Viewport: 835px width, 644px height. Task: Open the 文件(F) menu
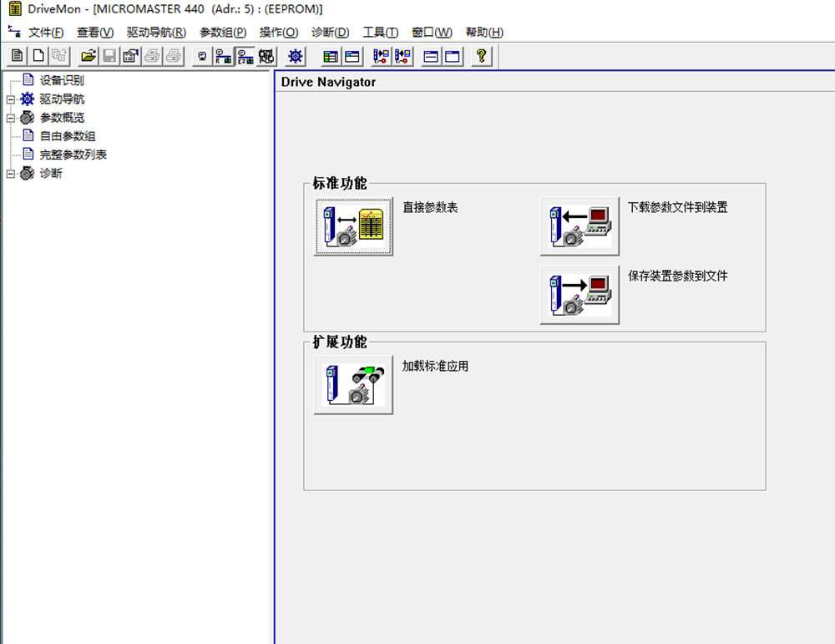[x=45, y=33]
